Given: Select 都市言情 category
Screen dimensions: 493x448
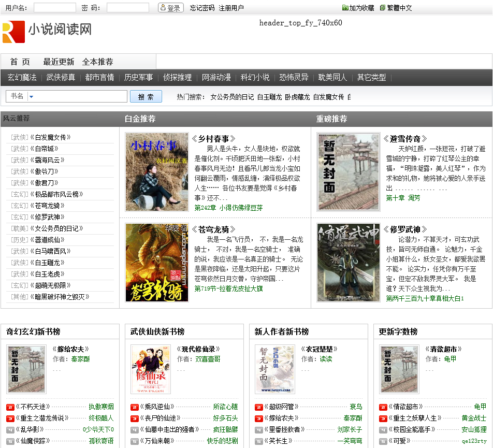Looking at the screenshot, I should pos(99,77).
